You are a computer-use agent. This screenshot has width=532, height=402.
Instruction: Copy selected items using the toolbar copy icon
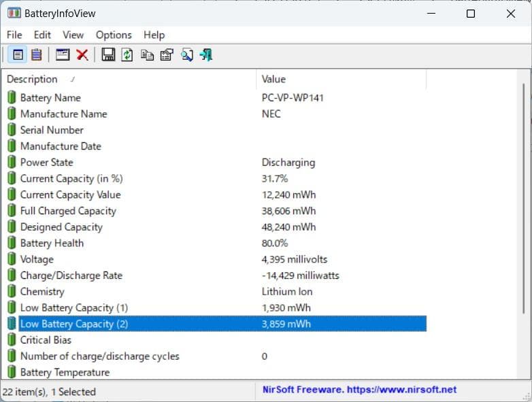[x=147, y=54]
